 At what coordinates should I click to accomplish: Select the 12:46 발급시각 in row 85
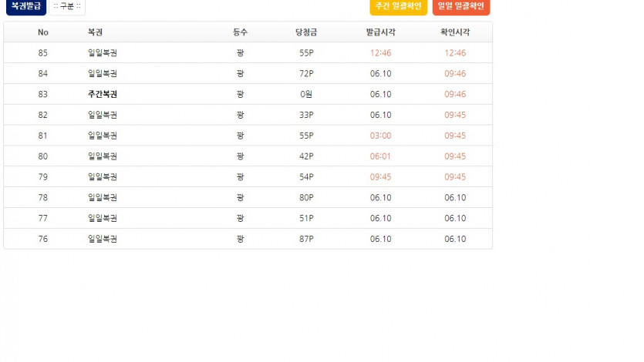tap(381, 53)
